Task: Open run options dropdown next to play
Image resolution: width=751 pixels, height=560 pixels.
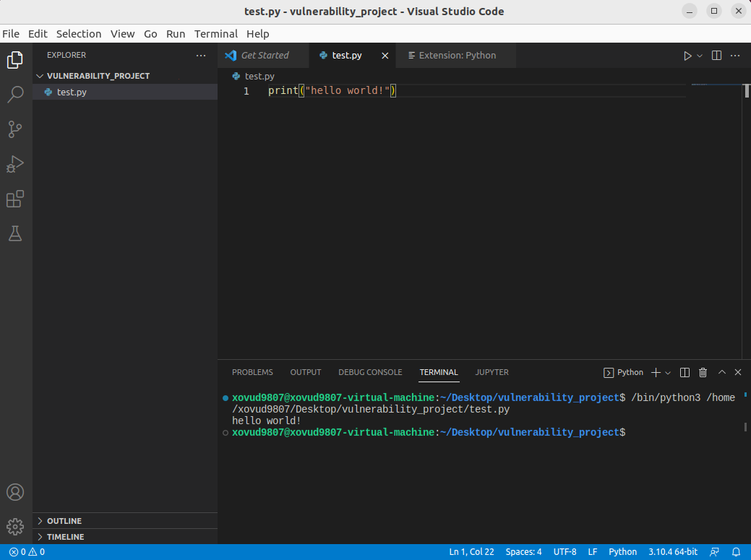Action: tap(700, 56)
